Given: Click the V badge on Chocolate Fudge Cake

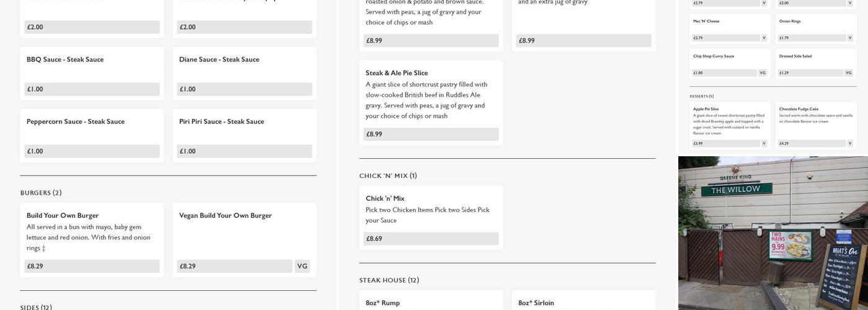Looking at the screenshot, I should click(850, 144).
